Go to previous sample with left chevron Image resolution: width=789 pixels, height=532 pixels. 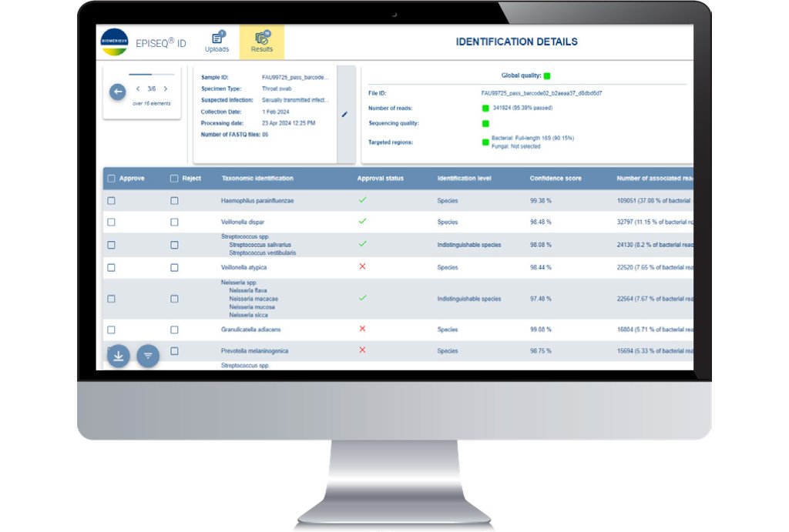tap(138, 89)
